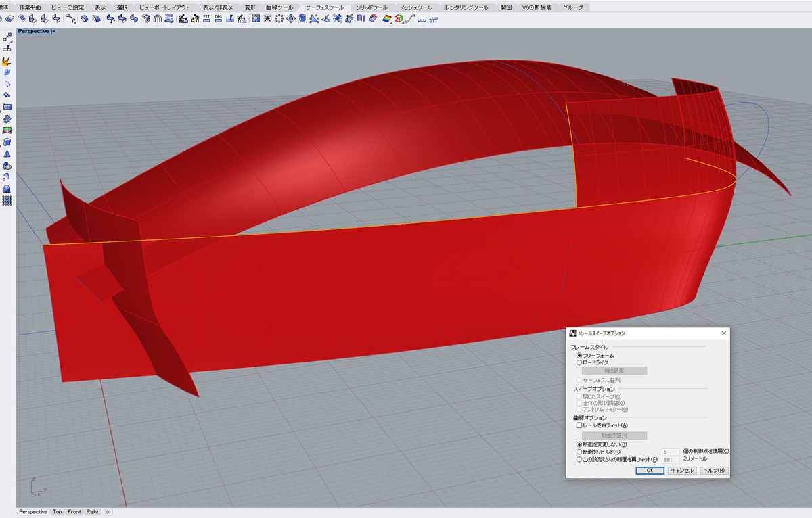The width and height of the screenshot is (812, 518).
Task: Switch to Right viewport tab
Action: [x=93, y=512]
